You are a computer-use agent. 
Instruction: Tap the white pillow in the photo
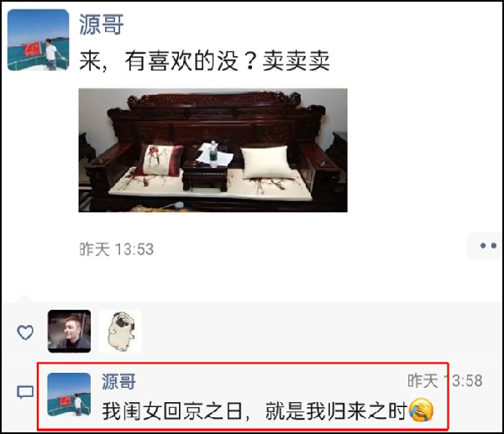click(267, 162)
